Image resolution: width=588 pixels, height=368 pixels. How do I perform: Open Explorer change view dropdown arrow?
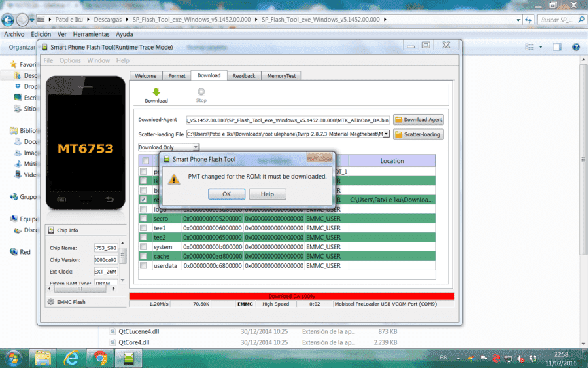point(540,47)
